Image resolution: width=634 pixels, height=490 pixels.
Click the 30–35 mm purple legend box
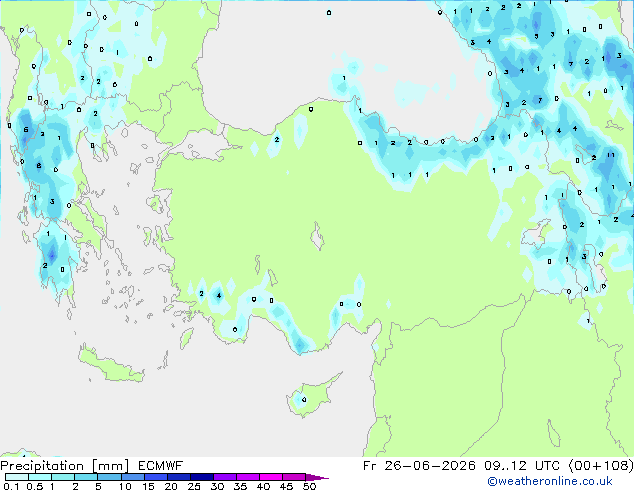pyautogui.click(x=225, y=477)
